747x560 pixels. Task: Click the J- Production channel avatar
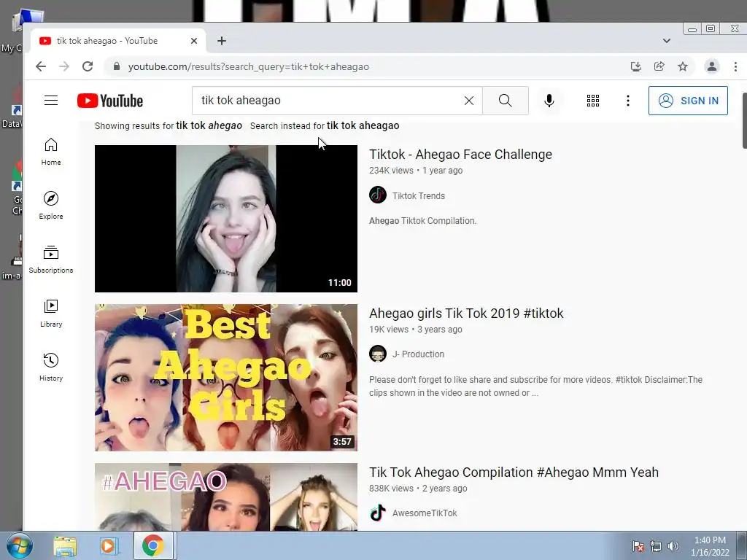378,354
